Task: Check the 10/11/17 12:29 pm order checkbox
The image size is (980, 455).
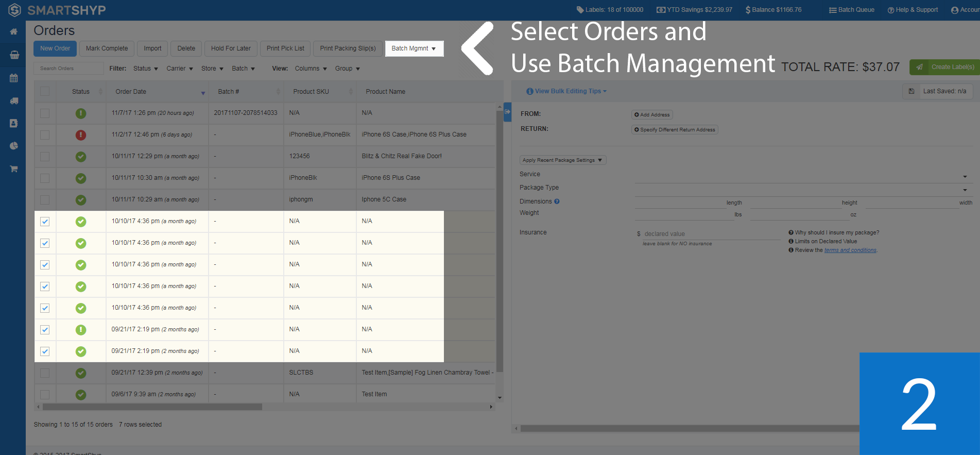Action: point(45,157)
